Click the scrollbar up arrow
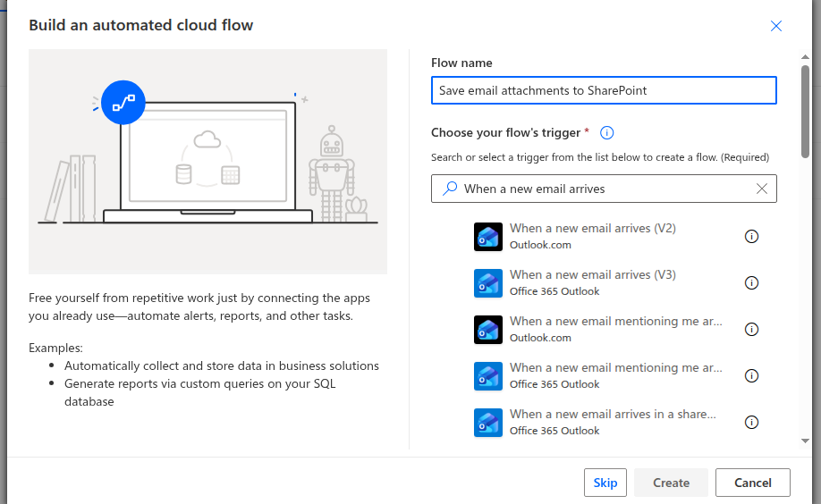Viewport: 821px width, 504px height. click(x=805, y=56)
